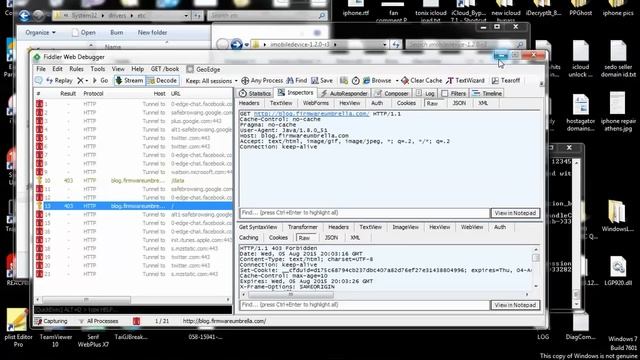Viewport: 640px width, 360px height.
Task: Click the comment balloon icon in Fiddler toolbar
Action: [39, 80]
